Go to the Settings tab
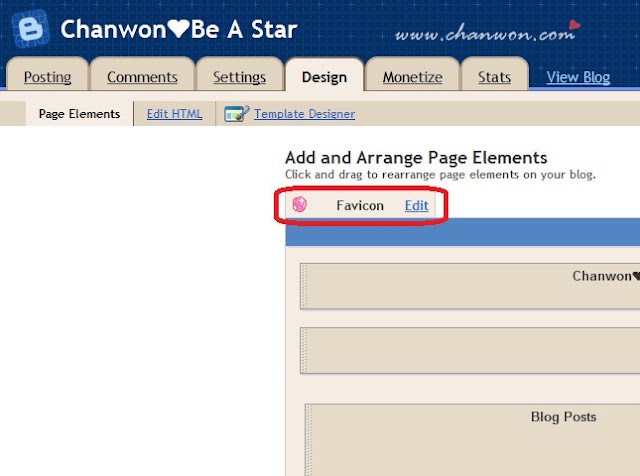Viewport: 640px width, 476px height. coord(240,77)
